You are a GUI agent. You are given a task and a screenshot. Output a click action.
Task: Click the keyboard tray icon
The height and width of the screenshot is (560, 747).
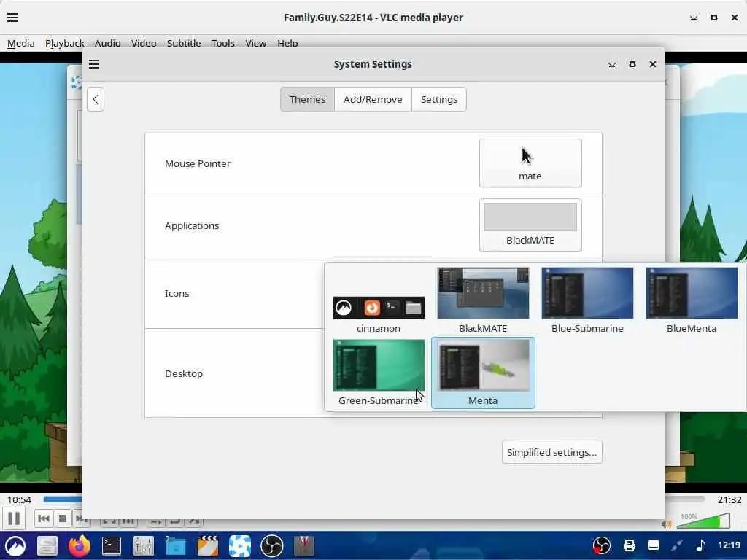point(654,545)
